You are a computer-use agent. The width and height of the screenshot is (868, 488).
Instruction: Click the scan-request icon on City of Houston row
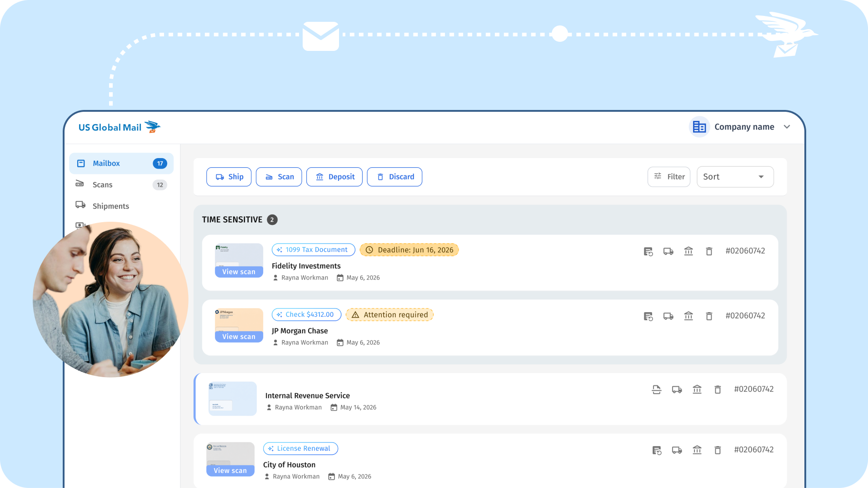tap(657, 450)
